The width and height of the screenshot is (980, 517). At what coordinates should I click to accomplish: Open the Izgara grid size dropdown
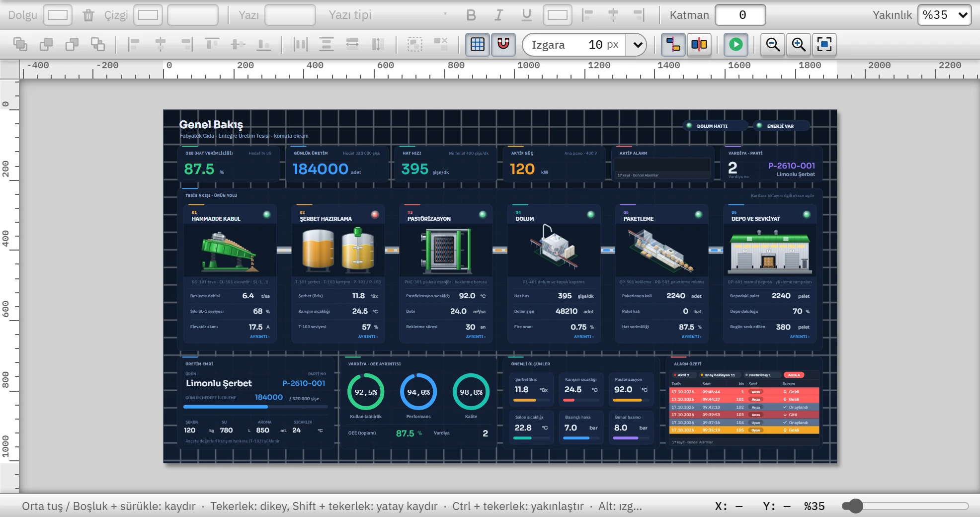pyautogui.click(x=637, y=45)
